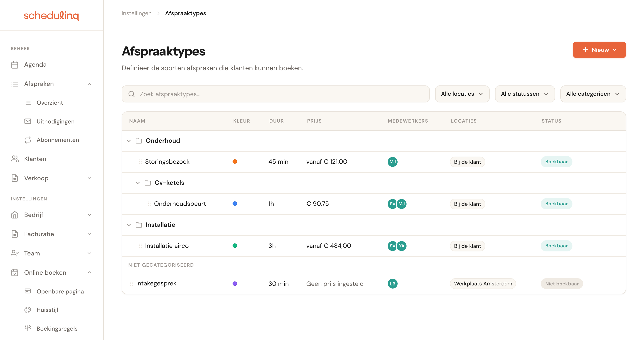The image size is (644, 340).
Task: Click the Openbare pagina icon
Action: [x=28, y=291]
